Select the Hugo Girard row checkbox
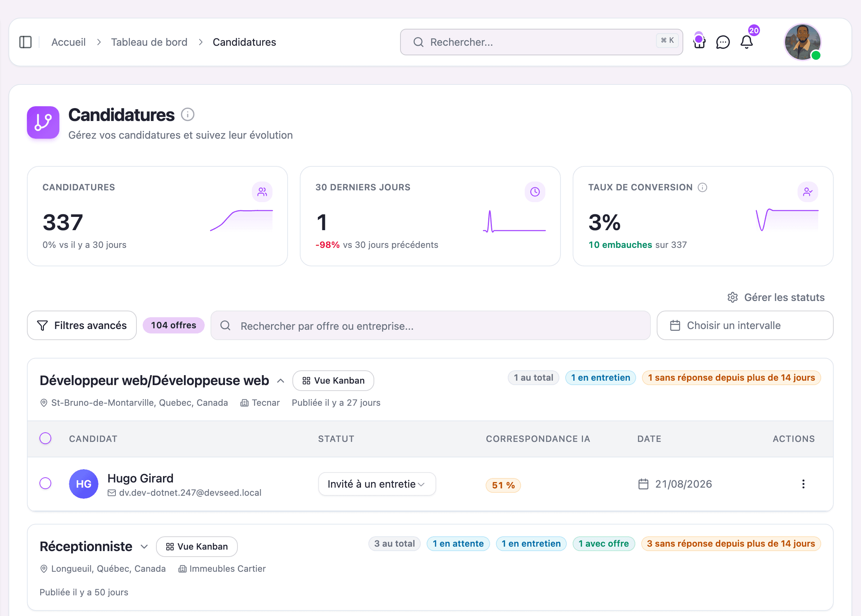 pos(45,483)
